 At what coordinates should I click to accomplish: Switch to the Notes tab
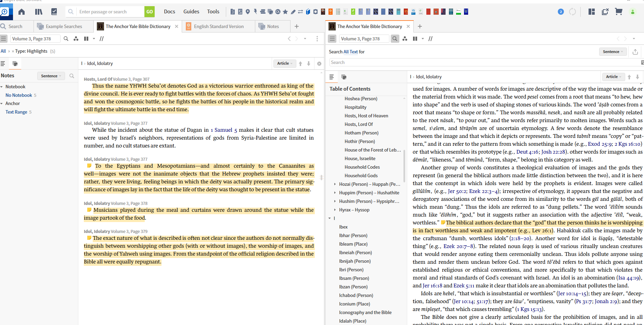point(273,26)
